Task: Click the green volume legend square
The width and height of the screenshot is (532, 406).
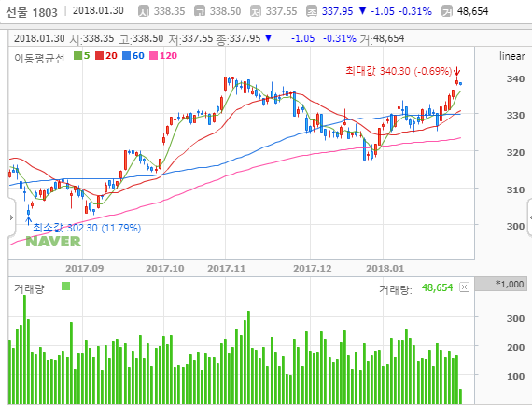Action: coord(66,287)
